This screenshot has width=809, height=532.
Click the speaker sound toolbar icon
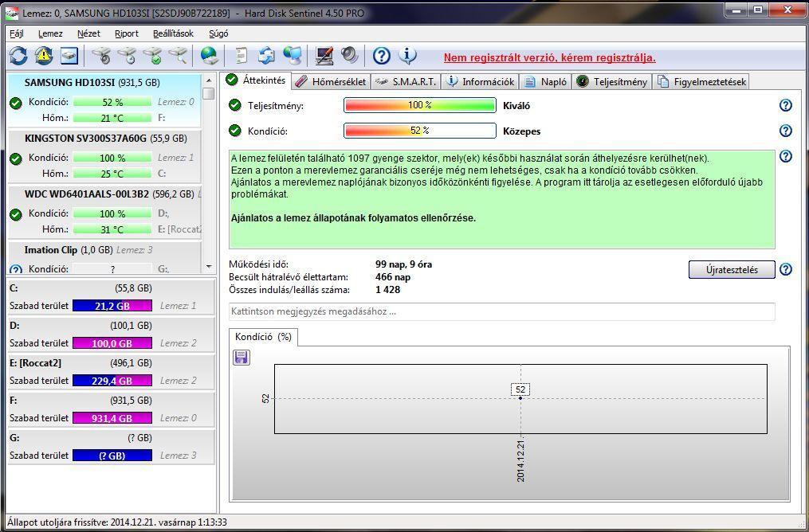tap(349, 56)
